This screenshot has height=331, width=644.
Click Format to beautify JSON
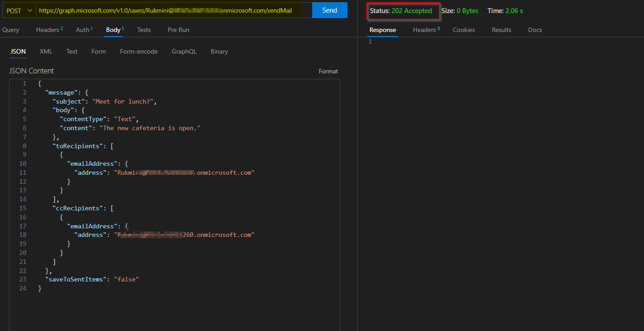click(328, 71)
